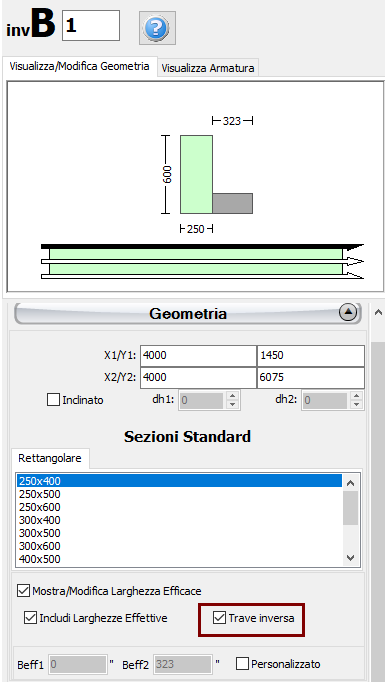385x682 pixels.
Task: Switch to Visualizza Armatura tab
Action: pyautogui.click(x=208, y=68)
